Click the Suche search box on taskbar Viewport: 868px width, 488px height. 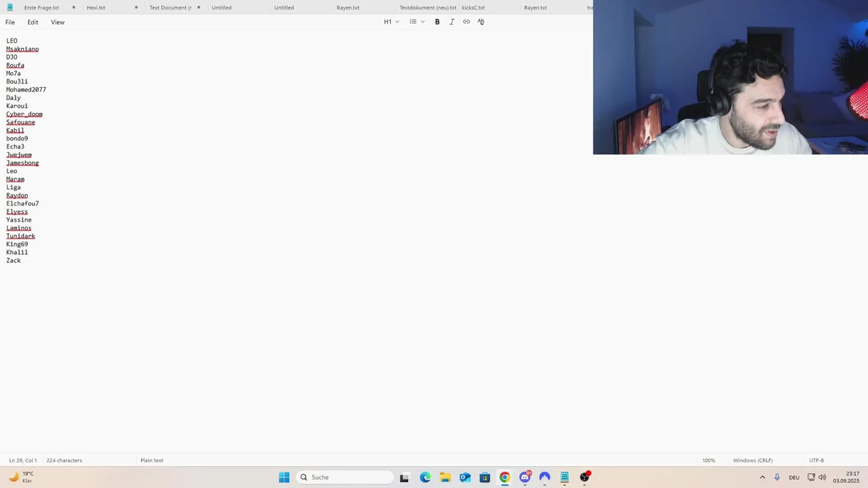[345, 477]
